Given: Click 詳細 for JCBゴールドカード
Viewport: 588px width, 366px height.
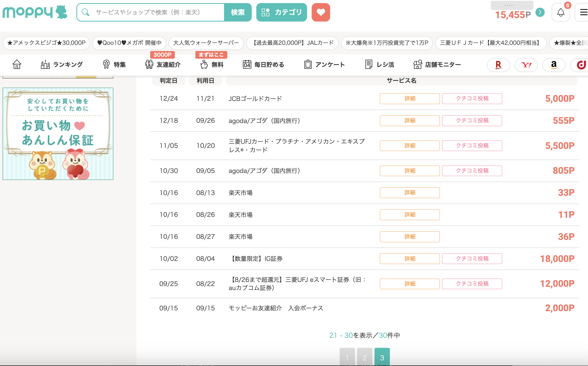Looking at the screenshot, I should 410,99.
